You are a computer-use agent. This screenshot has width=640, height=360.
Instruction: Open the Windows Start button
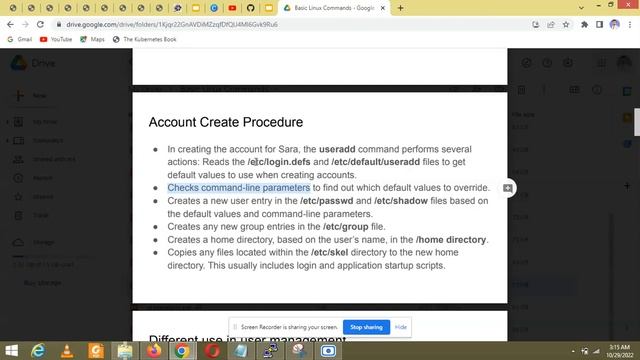coord(11,351)
